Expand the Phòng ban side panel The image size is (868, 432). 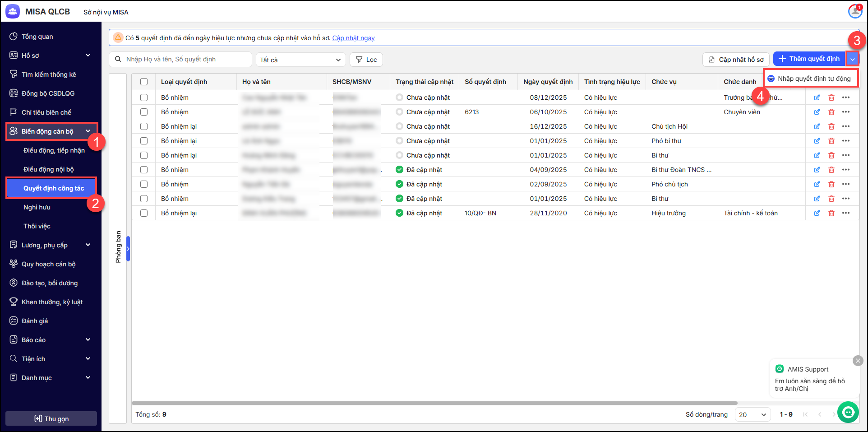pos(128,249)
